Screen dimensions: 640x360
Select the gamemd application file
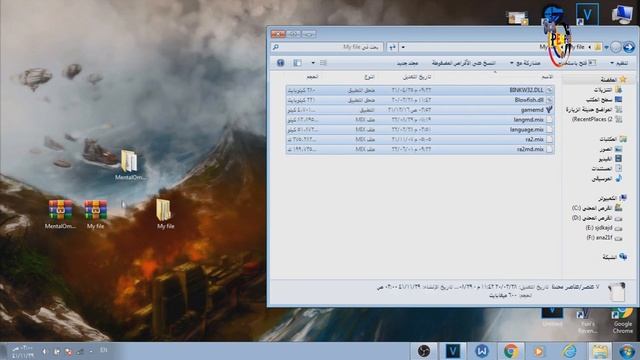[x=420, y=110]
